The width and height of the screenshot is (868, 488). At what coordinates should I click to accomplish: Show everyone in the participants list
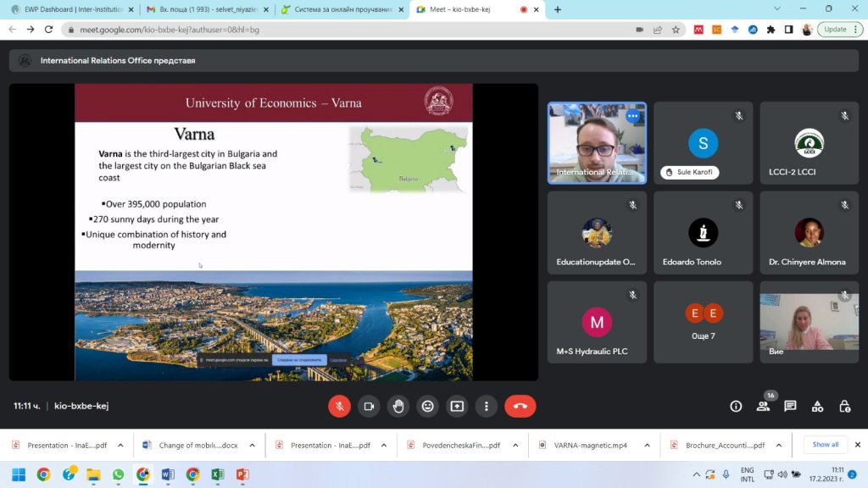click(763, 406)
